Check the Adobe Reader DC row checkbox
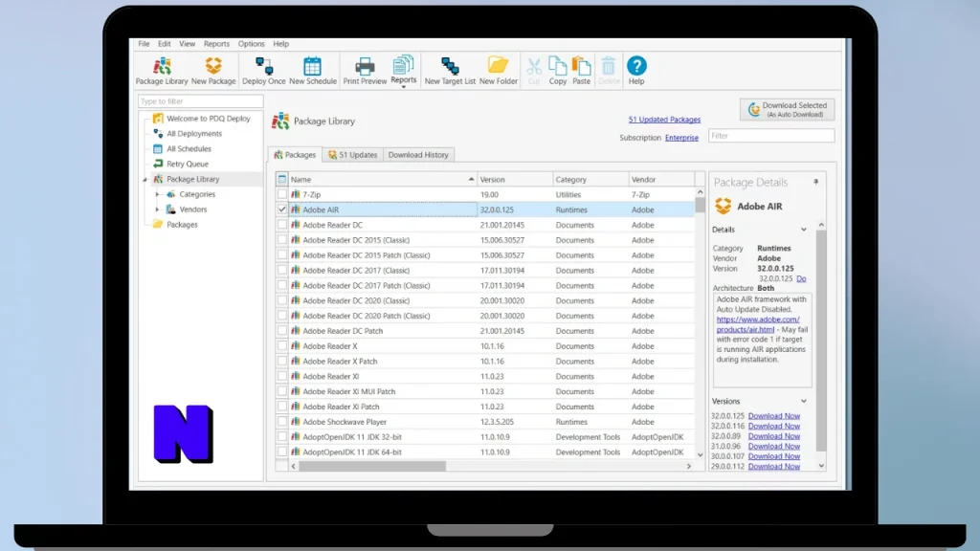 pos(282,225)
